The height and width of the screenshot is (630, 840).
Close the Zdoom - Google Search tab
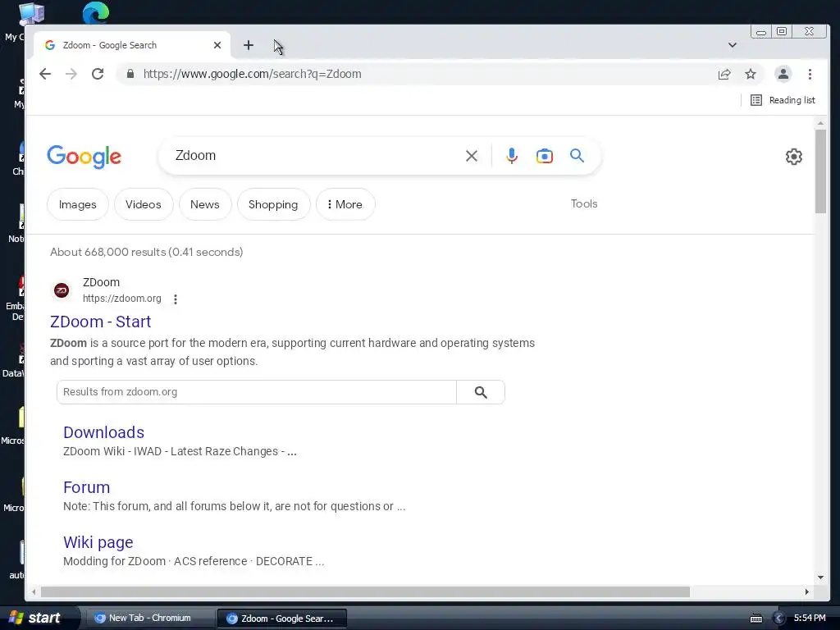coord(217,46)
